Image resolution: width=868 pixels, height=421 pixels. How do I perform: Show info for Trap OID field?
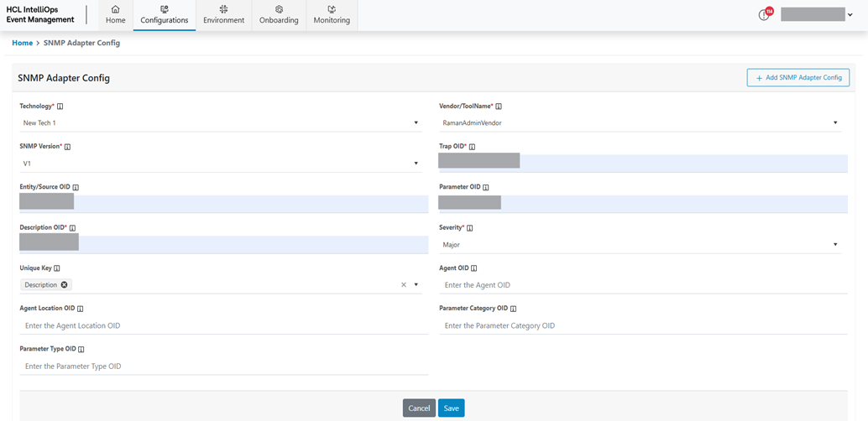pyautogui.click(x=473, y=147)
